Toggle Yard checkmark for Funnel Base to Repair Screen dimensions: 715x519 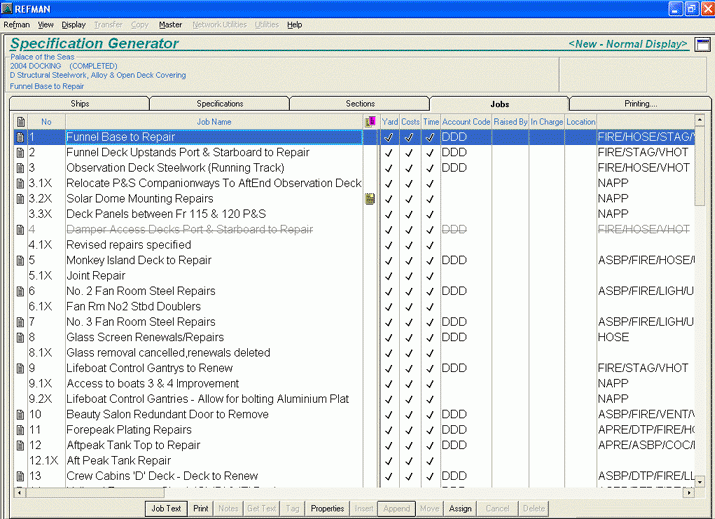pyautogui.click(x=389, y=137)
